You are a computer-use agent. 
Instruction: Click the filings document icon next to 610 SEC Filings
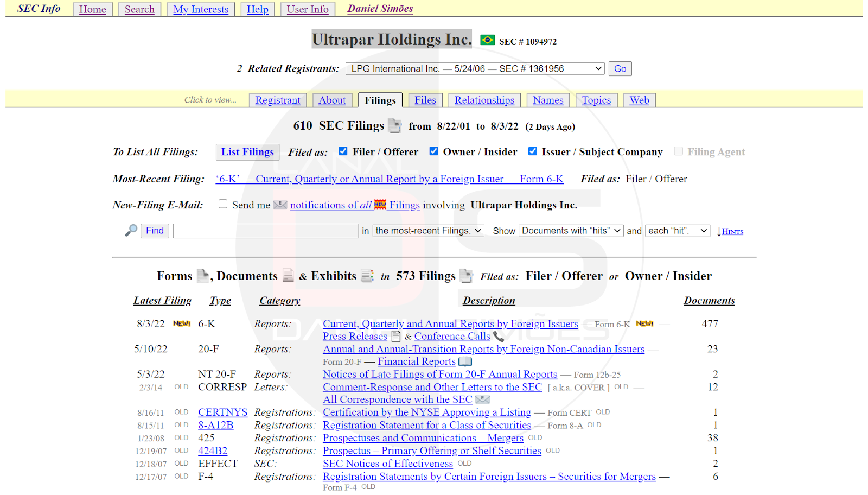pos(395,126)
